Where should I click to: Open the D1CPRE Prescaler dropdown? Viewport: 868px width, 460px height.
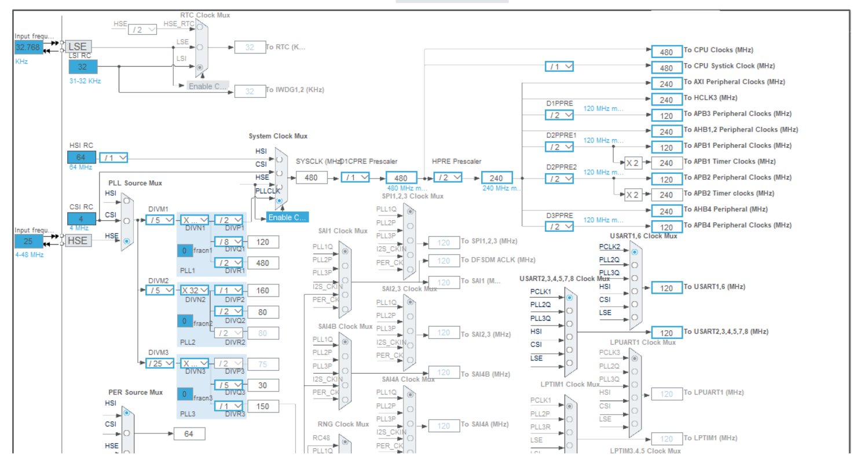pos(355,177)
